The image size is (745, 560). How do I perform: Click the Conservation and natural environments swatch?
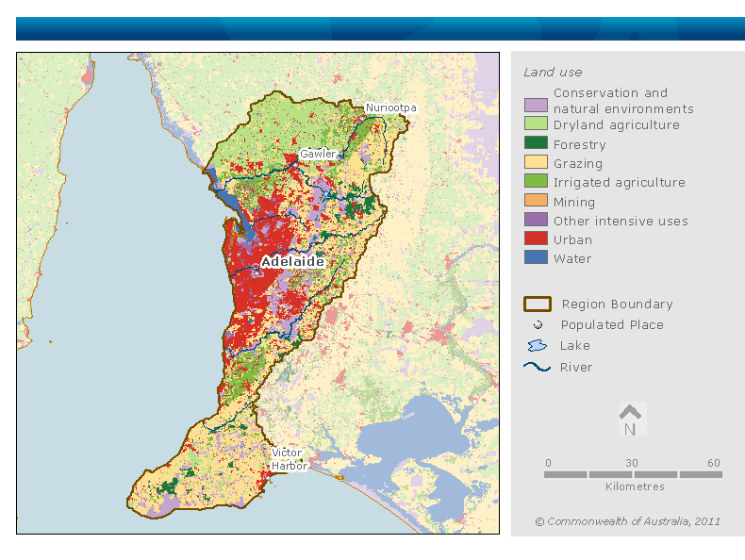(x=536, y=105)
